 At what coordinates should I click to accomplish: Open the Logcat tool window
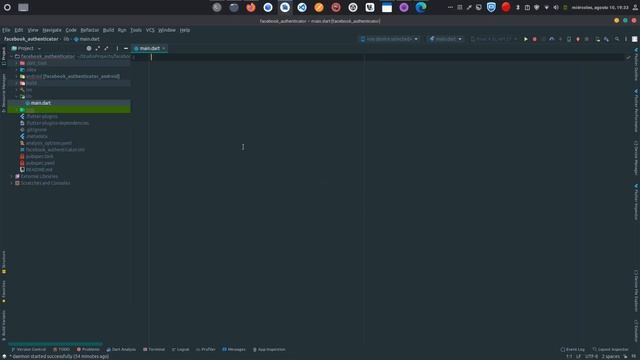coord(180,349)
